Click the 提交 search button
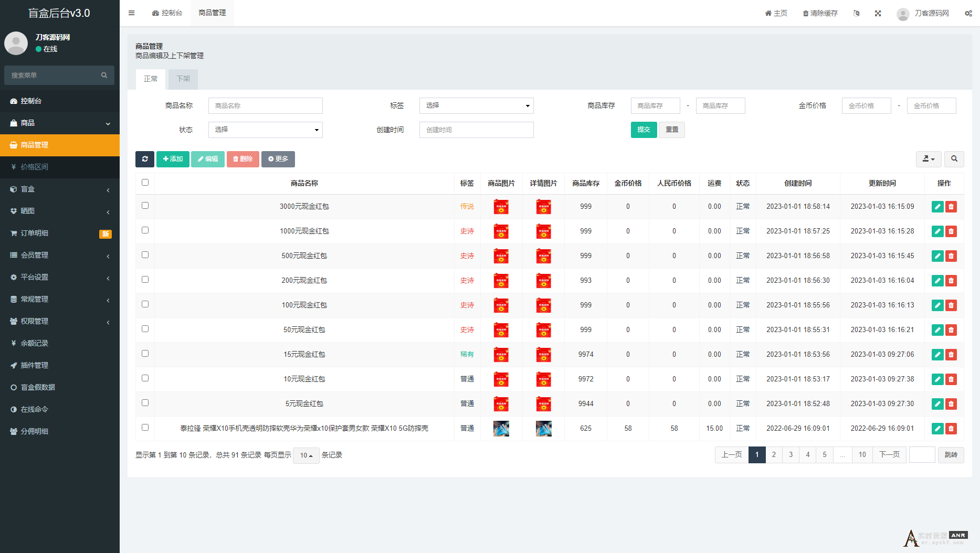The height and width of the screenshot is (553, 980). pos(644,130)
